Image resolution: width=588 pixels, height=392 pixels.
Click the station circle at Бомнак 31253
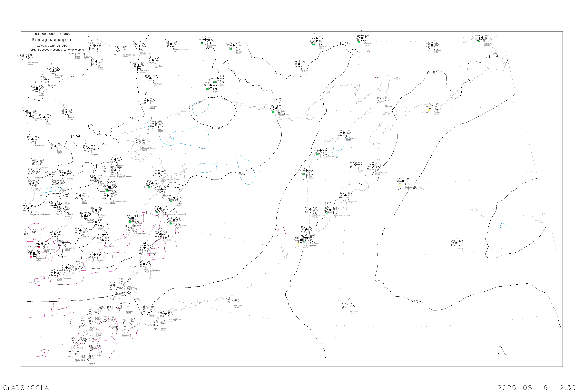pyautogui.click(x=66, y=112)
